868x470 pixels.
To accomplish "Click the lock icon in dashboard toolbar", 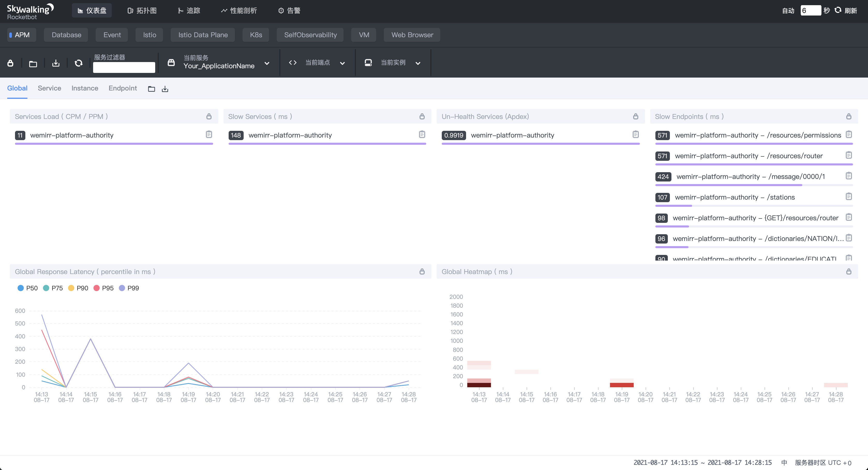I will (x=10, y=63).
